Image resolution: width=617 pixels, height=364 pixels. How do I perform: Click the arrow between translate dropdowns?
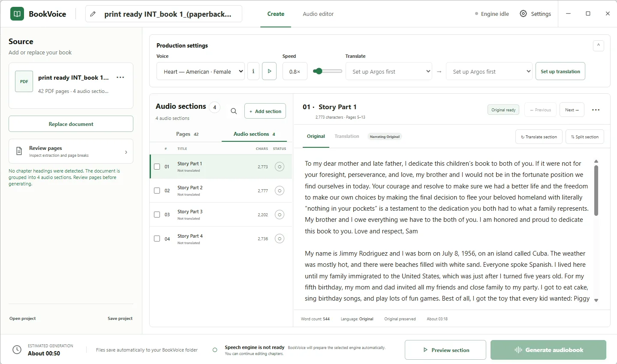pyautogui.click(x=439, y=72)
